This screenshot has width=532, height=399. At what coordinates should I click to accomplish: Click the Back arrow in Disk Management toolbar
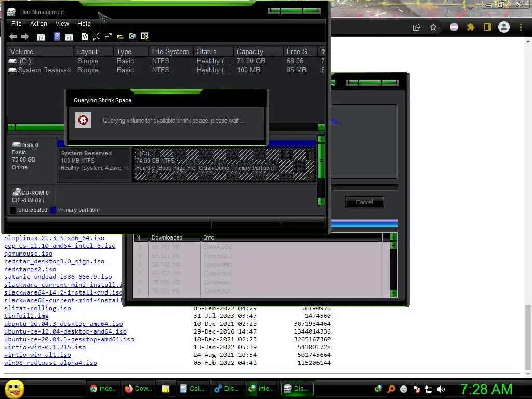[13, 37]
